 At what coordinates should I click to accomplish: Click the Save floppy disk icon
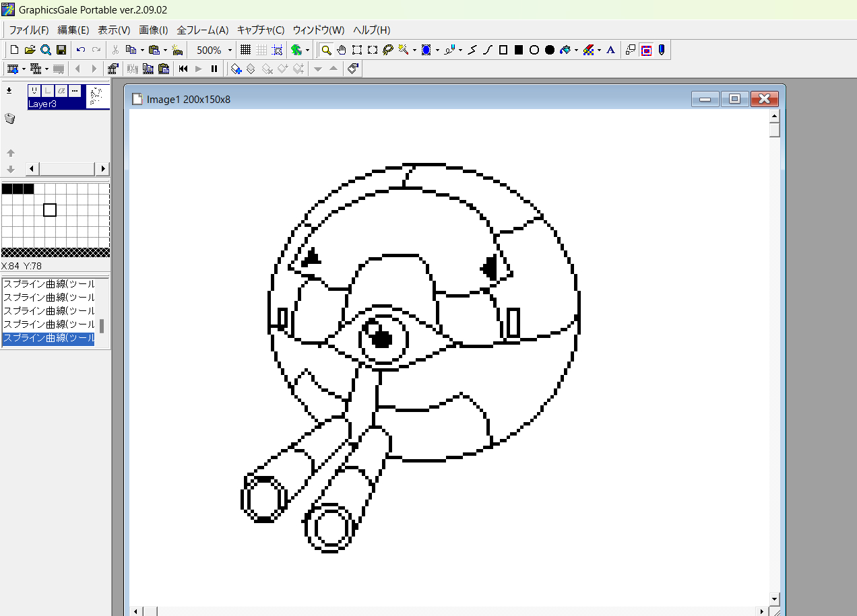[61, 50]
